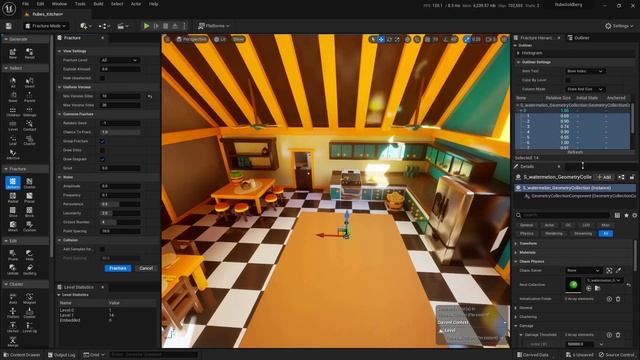Viewport: 640px width, 360px height.
Task: Click the delete icon in Initialization Fields row
Action: coord(618,299)
